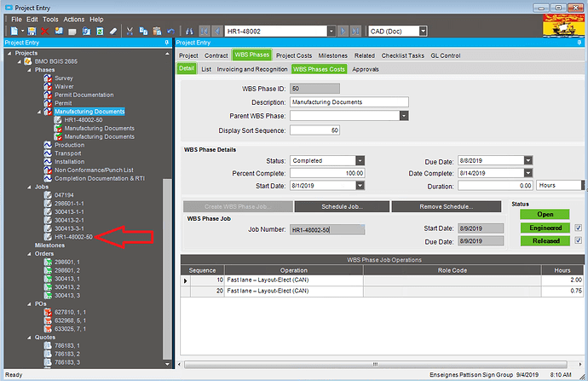The width and height of the screenshot is (588, 381).
Task: Switch to the Invoicing and Recognition subtab
Action: [x=252, y=69]
